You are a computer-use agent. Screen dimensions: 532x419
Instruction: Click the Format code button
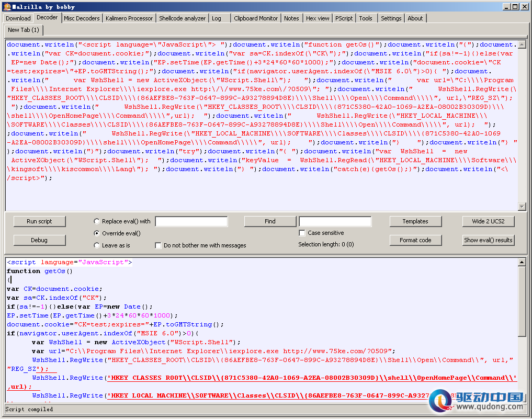tap(415, 240)
